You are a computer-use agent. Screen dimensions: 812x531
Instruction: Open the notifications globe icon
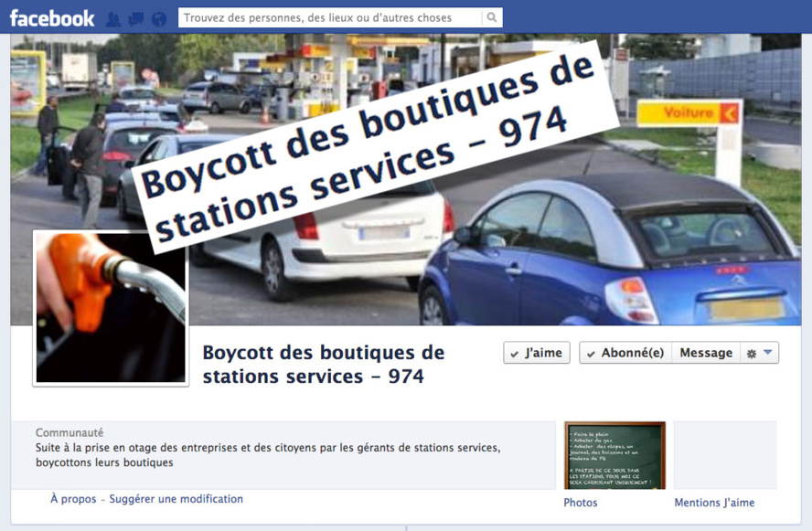coord(159,20)
